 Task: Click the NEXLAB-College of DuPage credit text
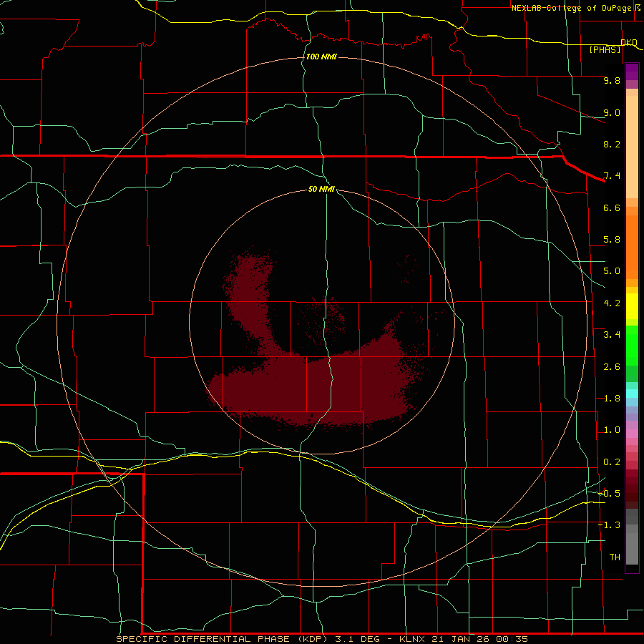pyautogui.click(x=571, y=8)
